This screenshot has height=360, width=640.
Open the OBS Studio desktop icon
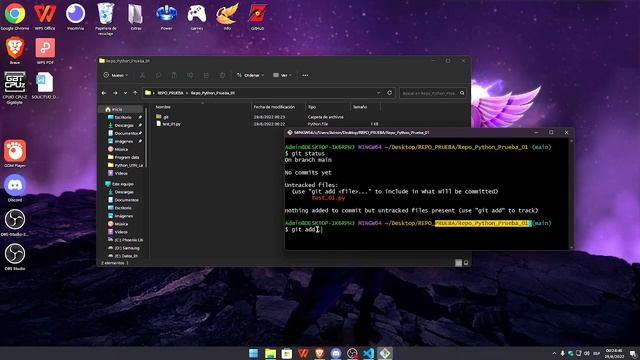15,256
